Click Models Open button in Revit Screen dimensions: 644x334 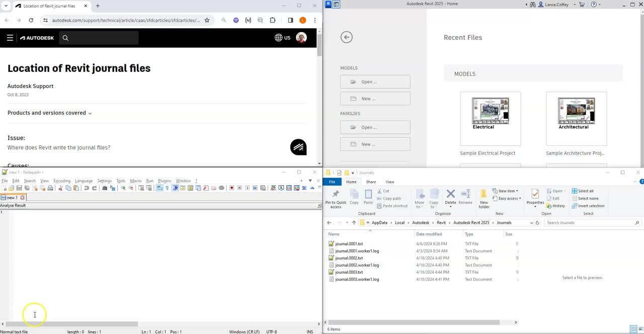pos(375,81)
